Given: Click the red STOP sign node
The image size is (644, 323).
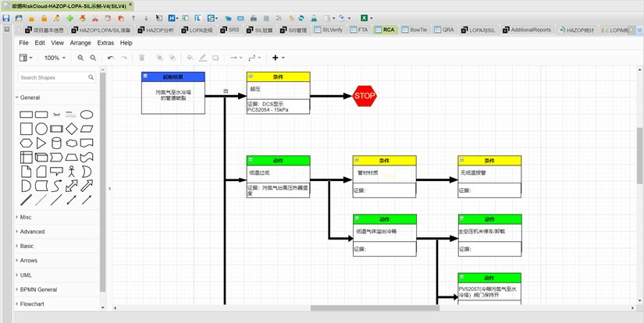Looking at the screenshot, I should pyautogui.click(x=365, y=96).
